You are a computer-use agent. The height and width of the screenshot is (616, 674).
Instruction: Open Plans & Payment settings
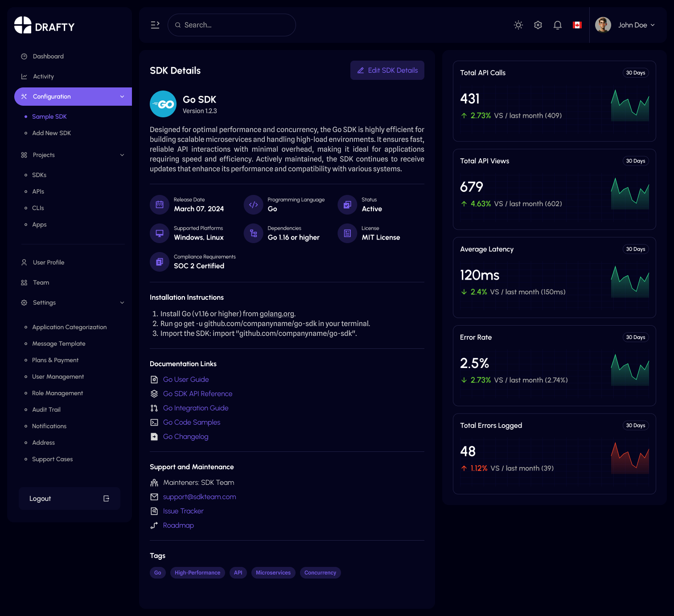tap(55, 360)
